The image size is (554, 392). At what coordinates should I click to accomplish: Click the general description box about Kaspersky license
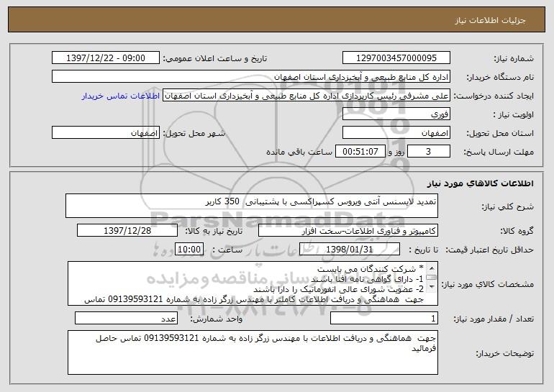pos(252,206)
